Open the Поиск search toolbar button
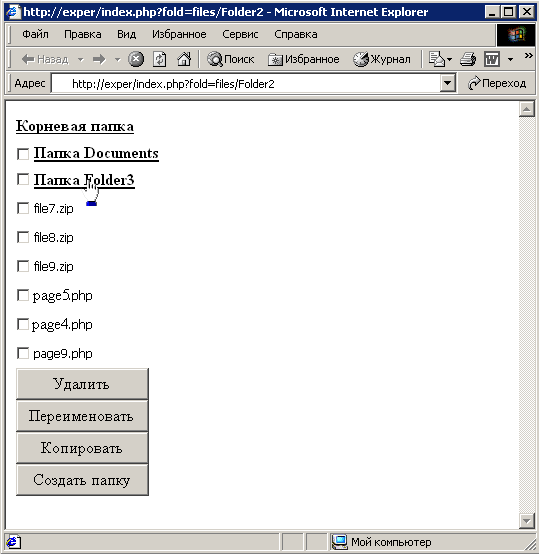This screenshot has height=554, width=539. [230, 59]
